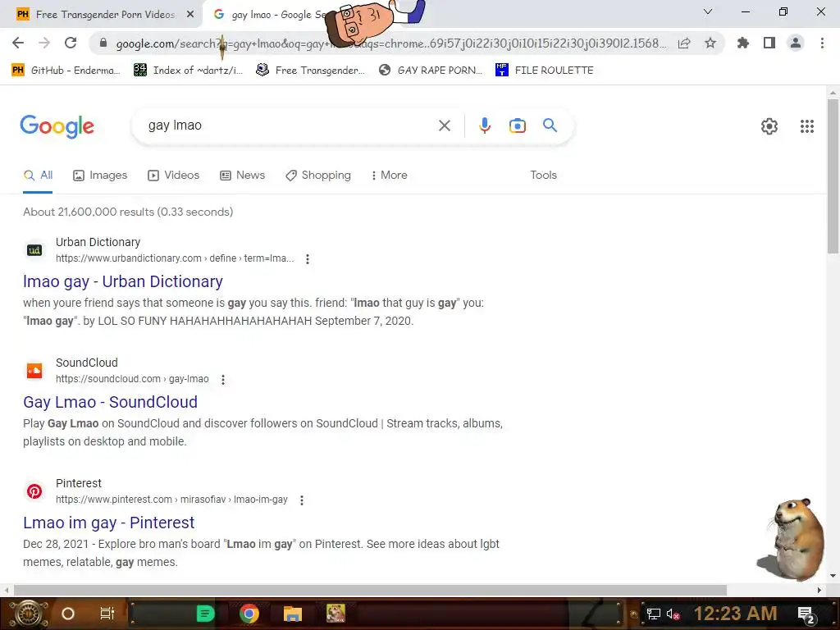Click the scroll down arrow
Image resolution: width=840 pixels, height=630 pixels.
(x=833, y=576)
